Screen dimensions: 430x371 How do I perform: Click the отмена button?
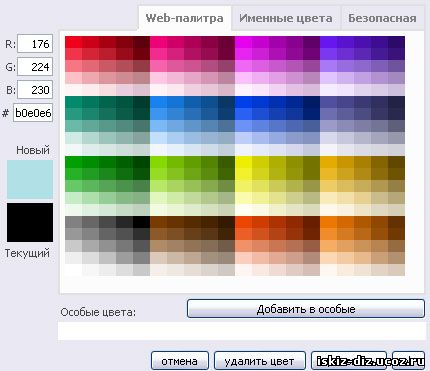point(180,361)
